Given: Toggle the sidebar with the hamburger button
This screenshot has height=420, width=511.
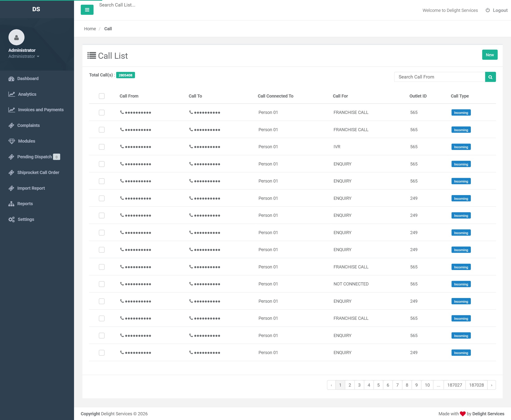Looking at the screenshot, I should coord(87,10).
